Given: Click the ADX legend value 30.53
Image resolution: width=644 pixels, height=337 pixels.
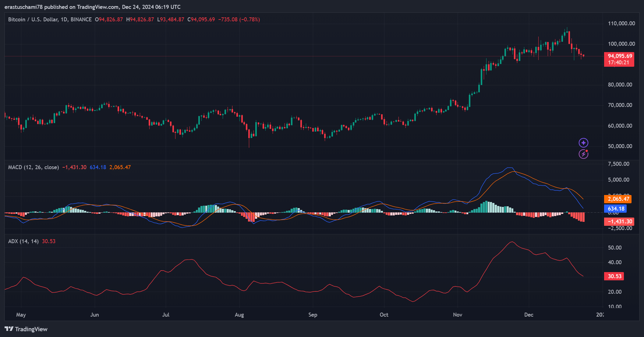Looking at the screenshot, I should point(49,241).
